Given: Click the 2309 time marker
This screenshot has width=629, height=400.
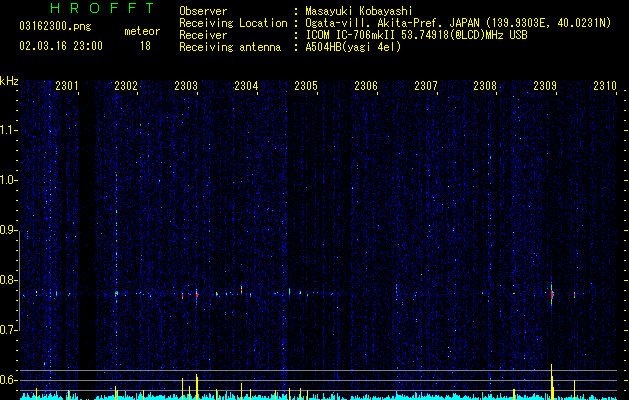Looking at the screenshot, I should click(545, 86).
